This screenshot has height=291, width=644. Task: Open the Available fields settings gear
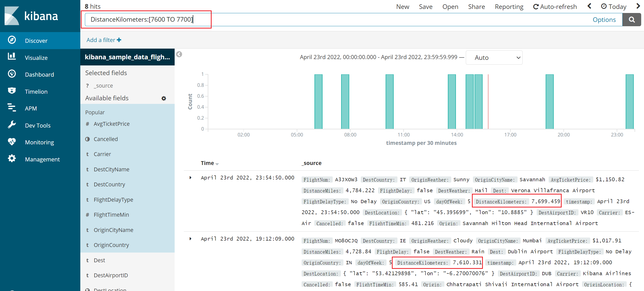164,99
